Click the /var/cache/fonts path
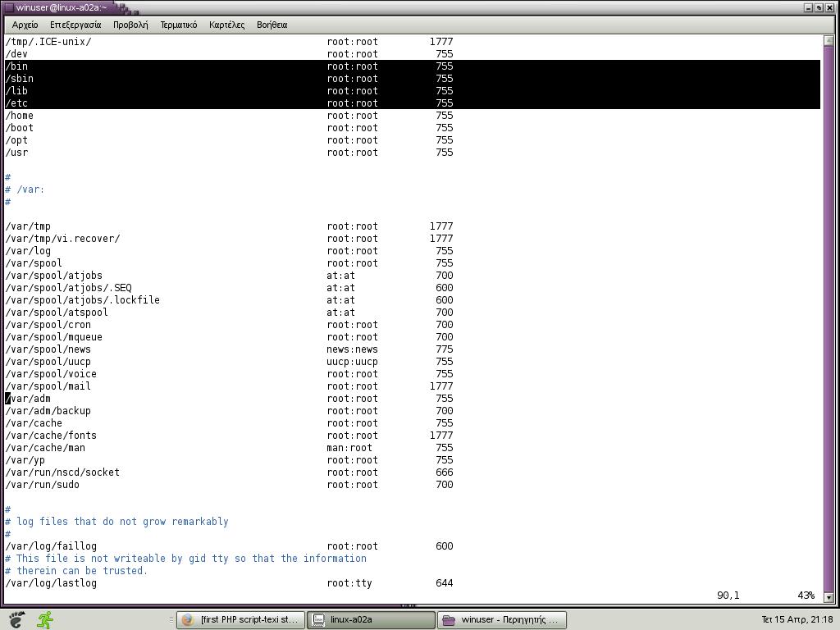 coord(51,436)
